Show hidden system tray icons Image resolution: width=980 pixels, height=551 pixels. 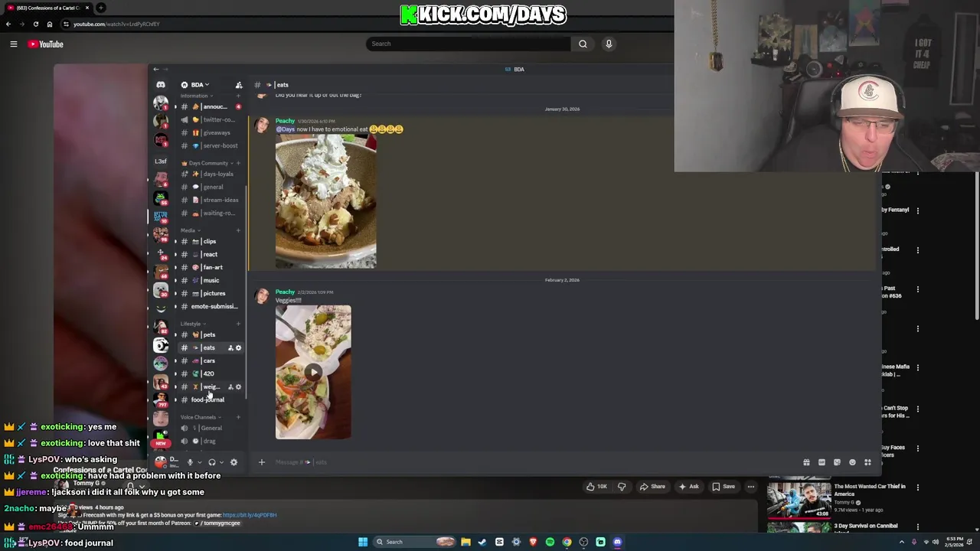pyautogui.click(x=901, y=542)
